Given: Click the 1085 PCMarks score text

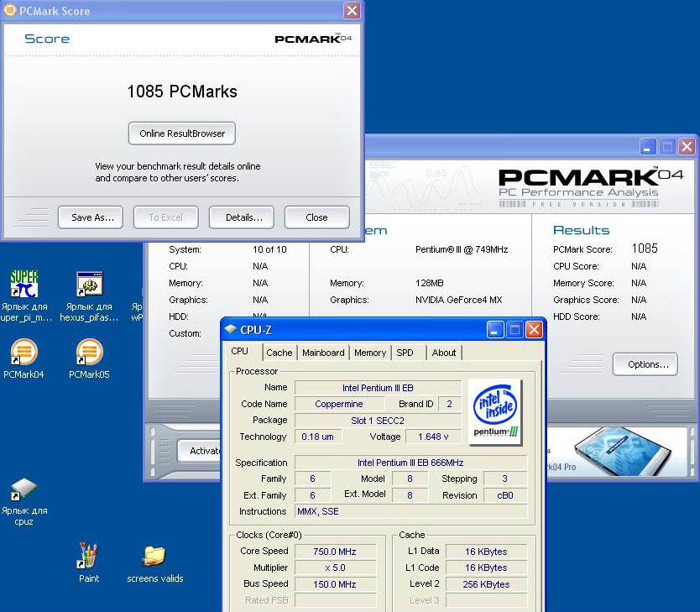Looking at the screenshot, I should (x=181, y=92).
